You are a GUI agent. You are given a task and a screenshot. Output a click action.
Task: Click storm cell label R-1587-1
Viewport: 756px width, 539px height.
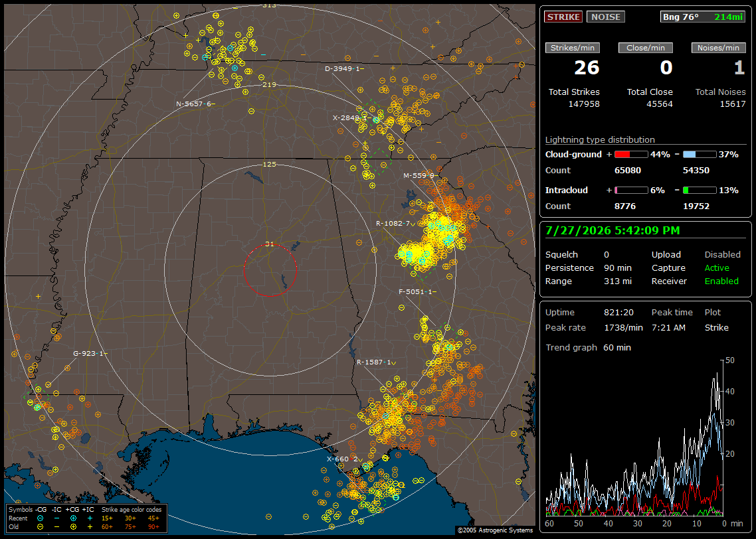376,362
